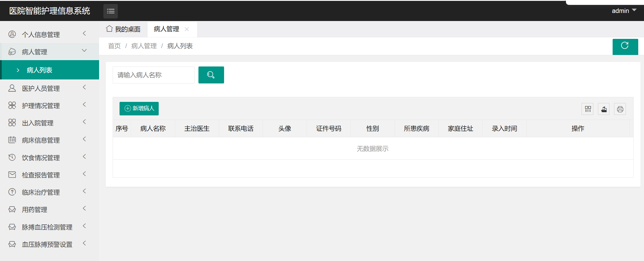Click 病人列表 in the breadcrumb
This screenshot has width=644, height=261.
tap(180, 46)
